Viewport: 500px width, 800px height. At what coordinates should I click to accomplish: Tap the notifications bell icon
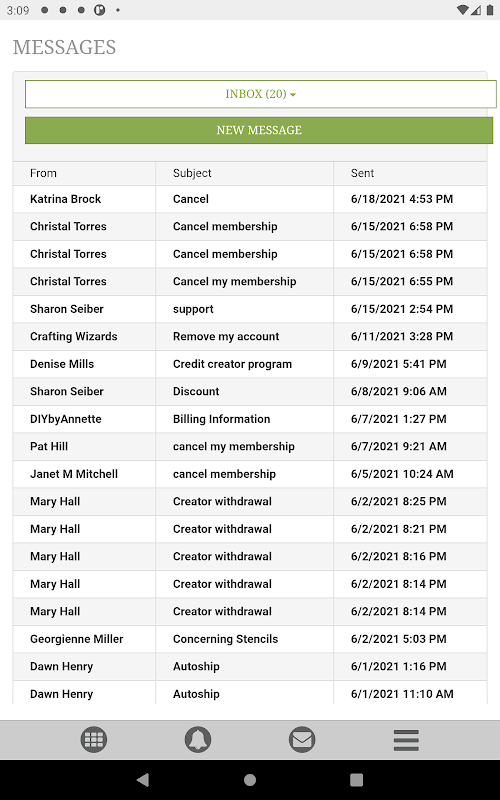point(198,739)
